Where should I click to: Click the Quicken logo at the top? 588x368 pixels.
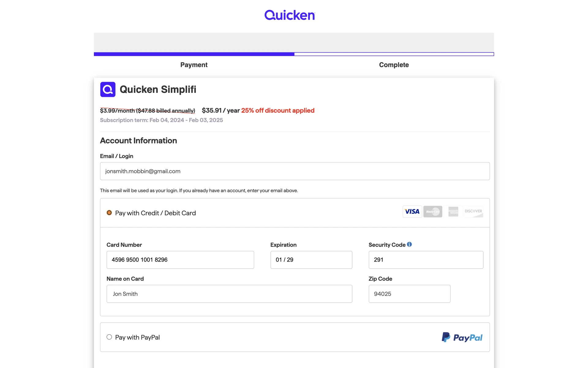[x=290, y=15]
